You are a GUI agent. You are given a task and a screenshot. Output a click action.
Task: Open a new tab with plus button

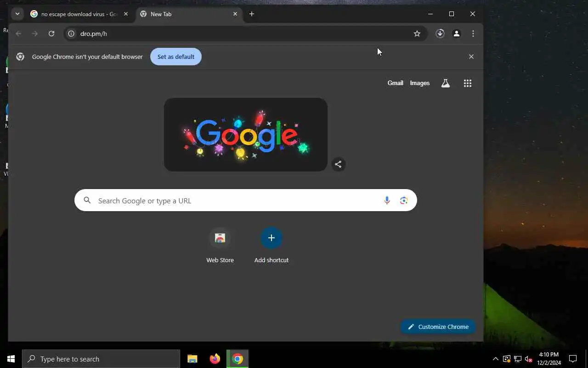(x=252, y=14)
